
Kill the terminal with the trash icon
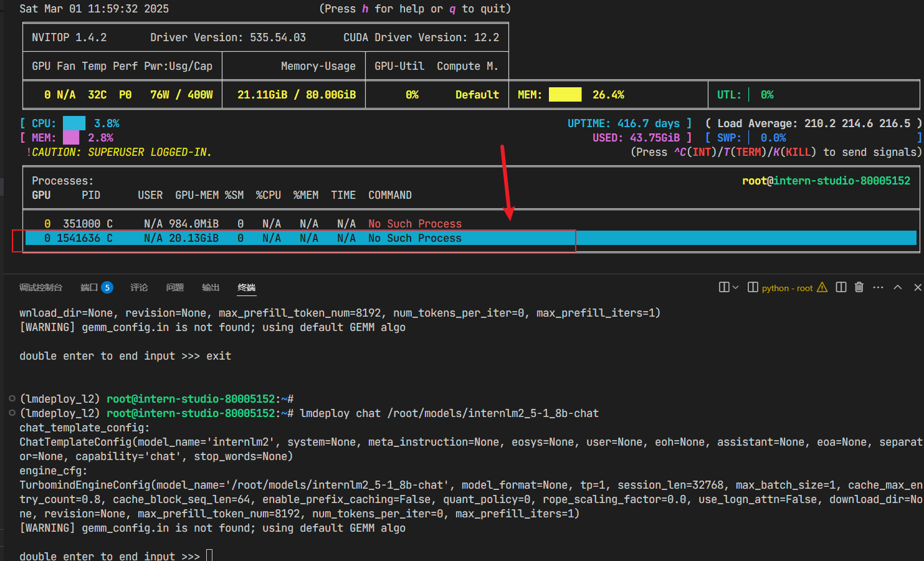(859, 287)
